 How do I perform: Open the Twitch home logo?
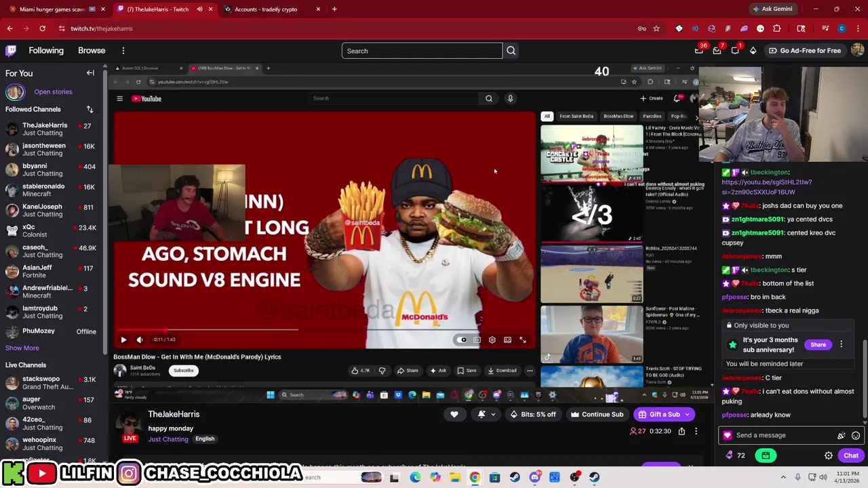(11, 50)
